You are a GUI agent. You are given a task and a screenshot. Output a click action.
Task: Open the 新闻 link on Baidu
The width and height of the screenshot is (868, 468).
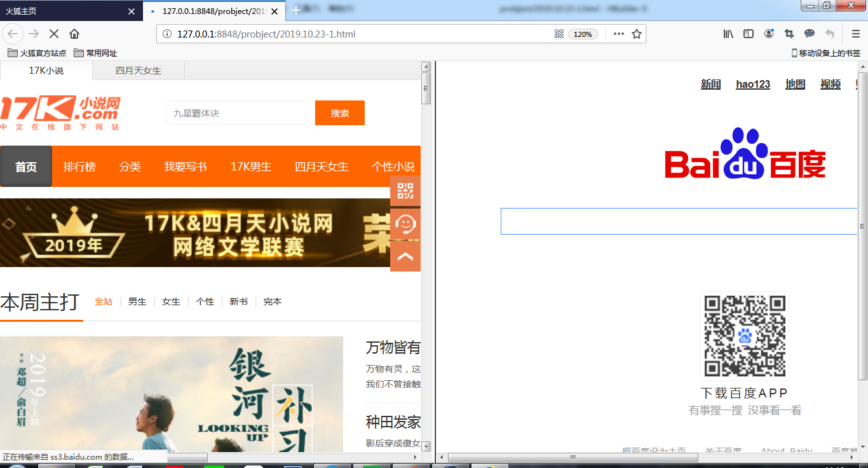711,84
